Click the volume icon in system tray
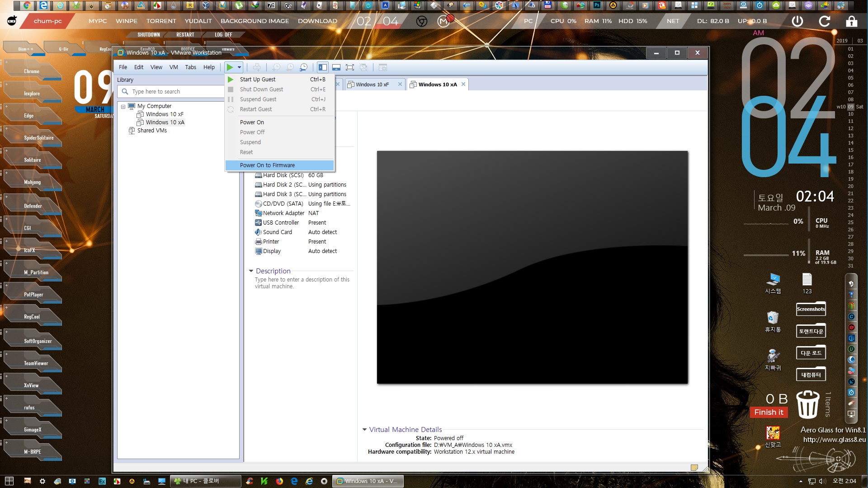868x488 pixels. 822,481
